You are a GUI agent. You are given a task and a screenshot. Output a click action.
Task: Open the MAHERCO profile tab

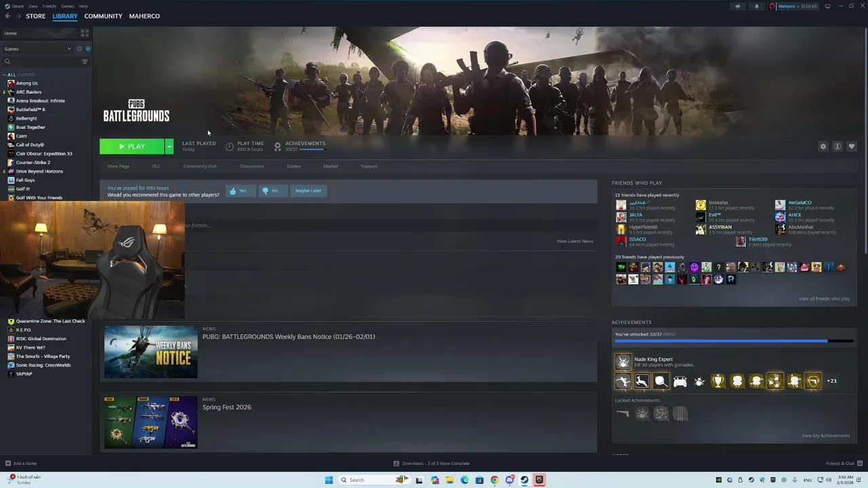[144, 16]
